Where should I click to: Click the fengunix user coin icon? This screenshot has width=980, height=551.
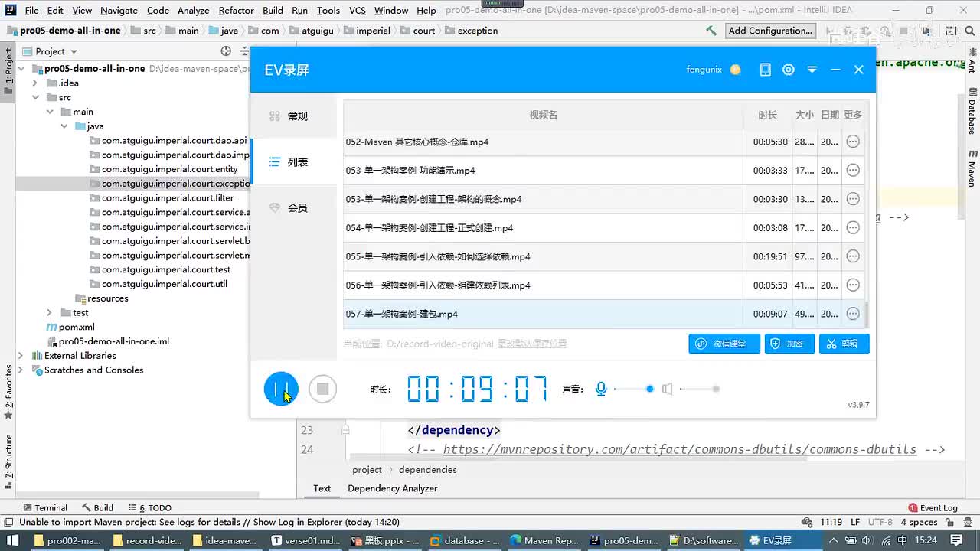(x=735, y=70)
